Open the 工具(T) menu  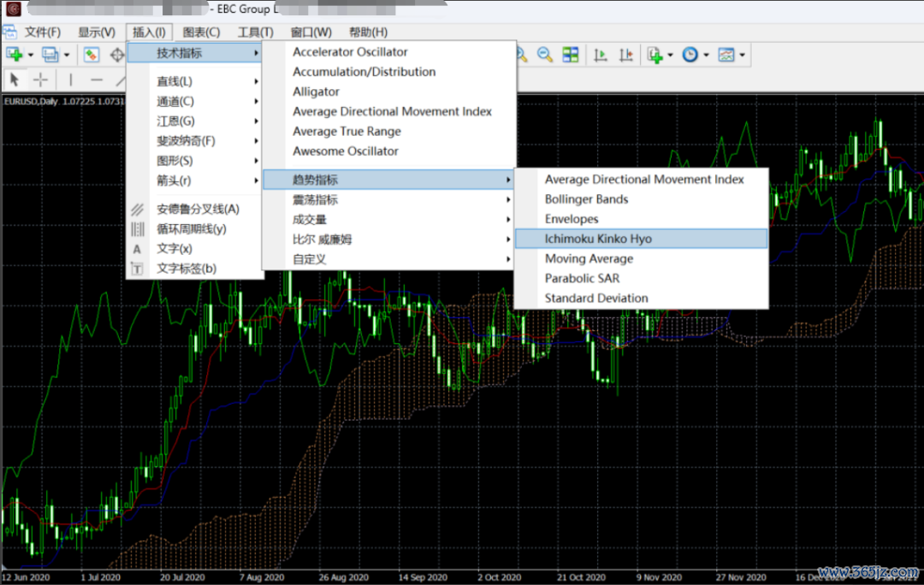[x=256, y=32]
